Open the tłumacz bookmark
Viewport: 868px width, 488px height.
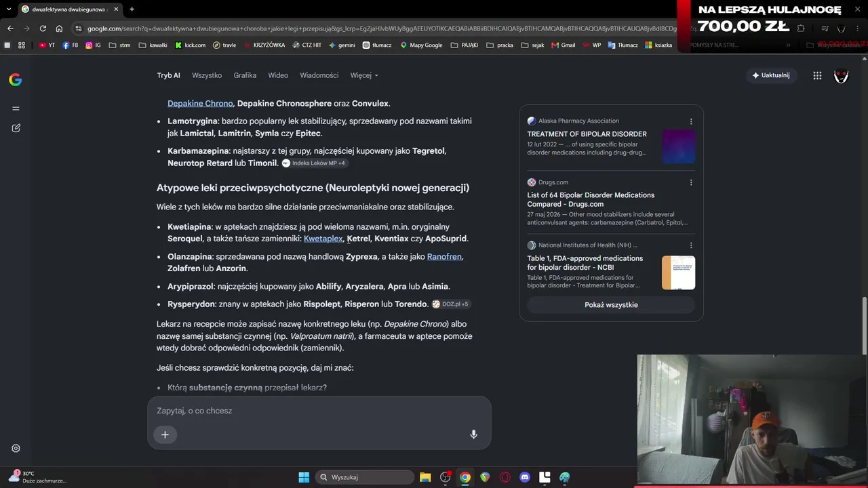tap(376, 45)
